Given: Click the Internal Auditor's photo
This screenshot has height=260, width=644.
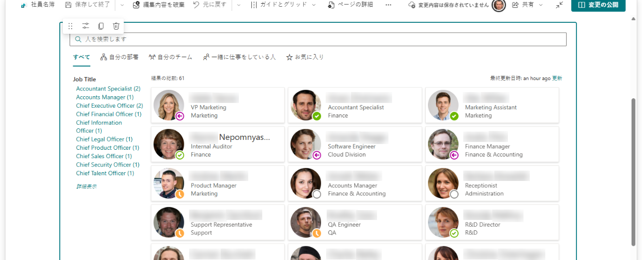Looking at the screenshot, I should point(169,144).
